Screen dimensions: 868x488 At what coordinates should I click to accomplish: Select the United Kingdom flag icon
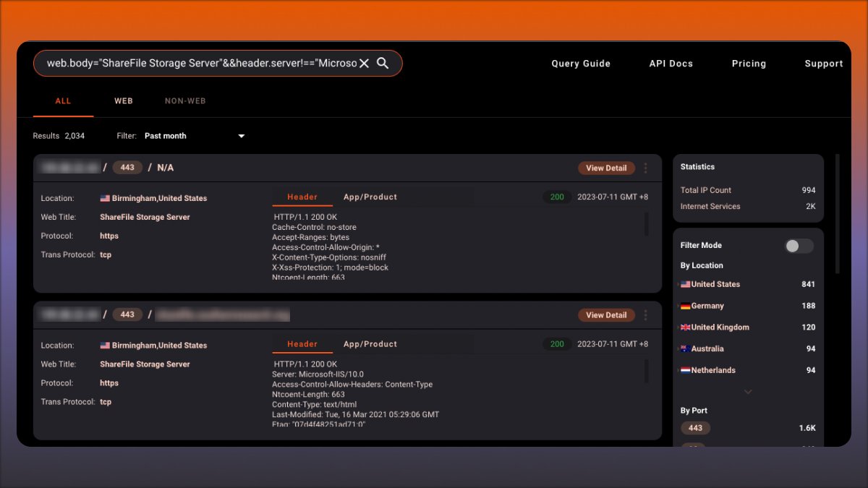point(685,328)
